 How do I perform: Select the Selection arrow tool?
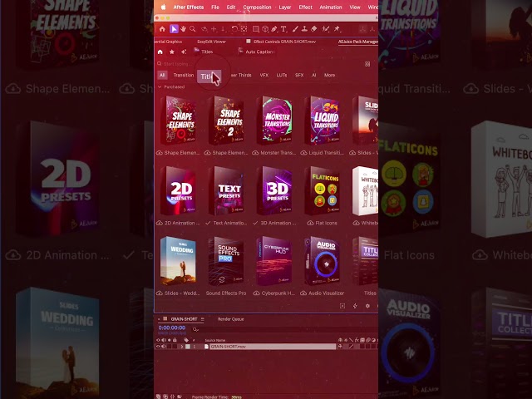174,29
